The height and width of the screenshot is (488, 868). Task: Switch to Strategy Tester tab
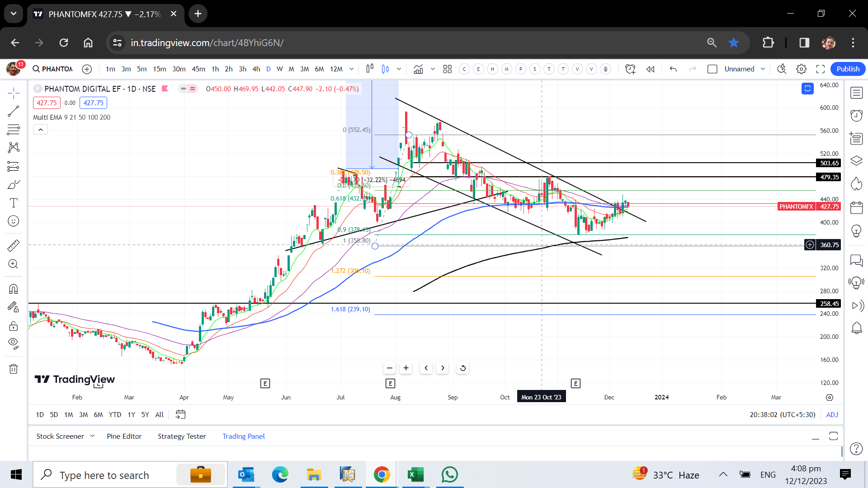pos(182,436)
